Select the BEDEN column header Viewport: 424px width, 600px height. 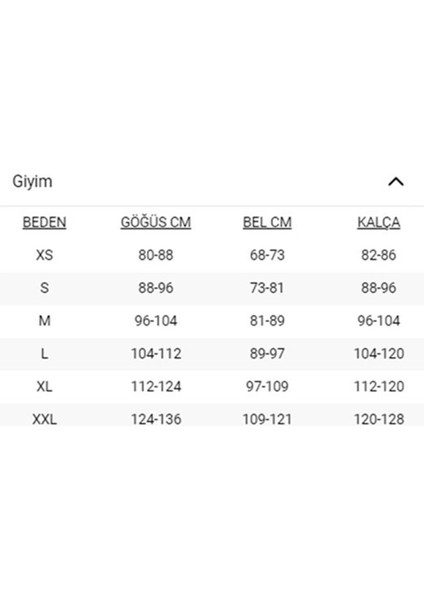pyautogui.click(x=44, y=222)
